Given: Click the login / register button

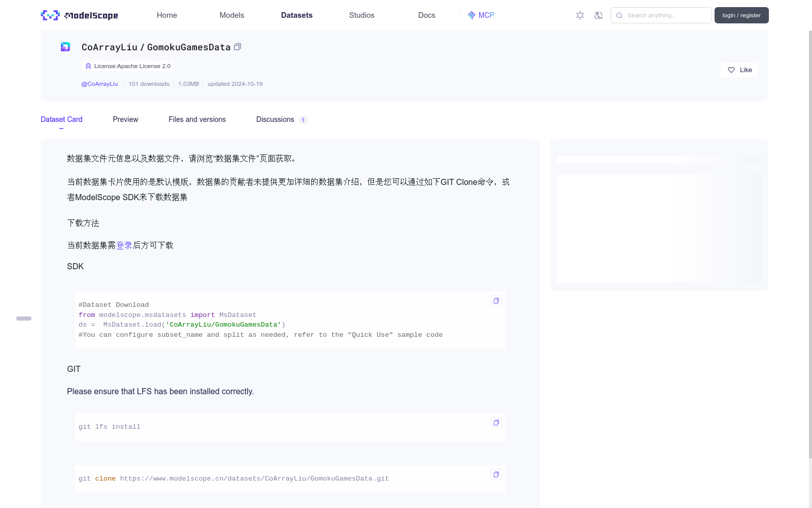Looking at the screenshot, I should coord(741,15).
